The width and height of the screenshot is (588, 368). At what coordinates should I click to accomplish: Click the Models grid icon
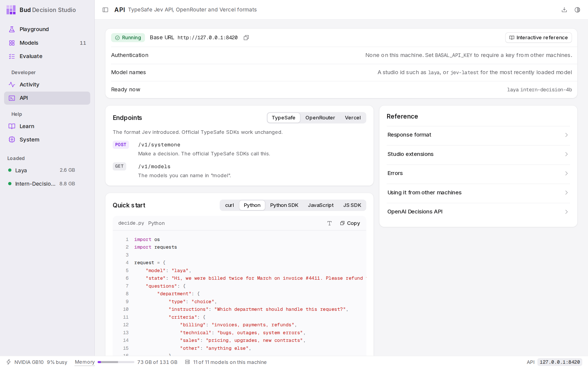coord(12,43)
